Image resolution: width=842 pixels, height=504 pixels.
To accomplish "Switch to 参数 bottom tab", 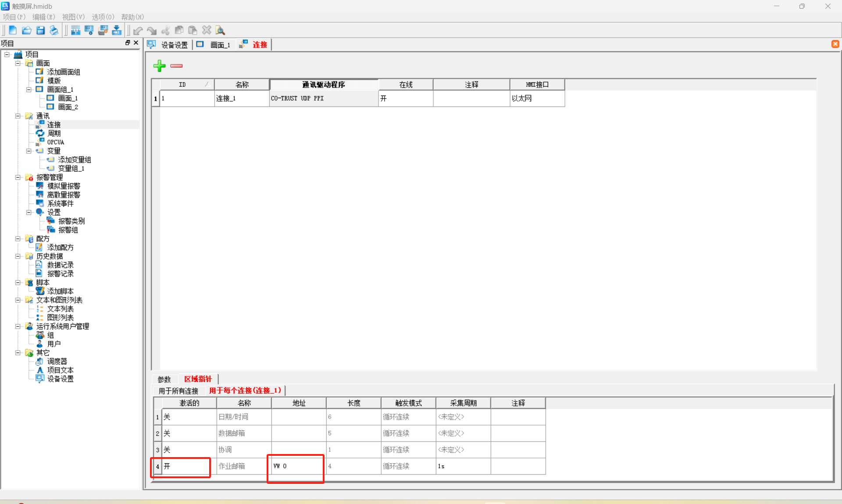I will click(164, 379).
